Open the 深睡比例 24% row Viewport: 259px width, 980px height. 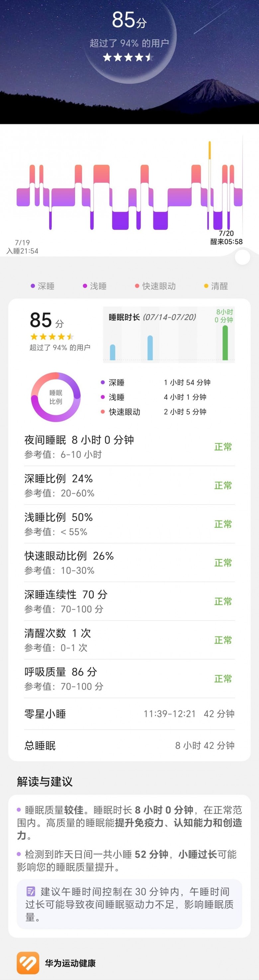pyautogui.click(x=129, y=485)
